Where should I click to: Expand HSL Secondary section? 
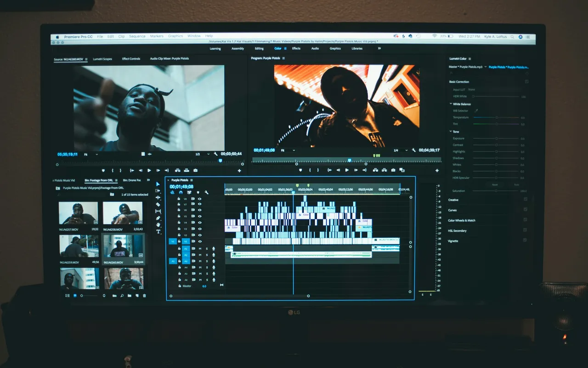point(457,230)
